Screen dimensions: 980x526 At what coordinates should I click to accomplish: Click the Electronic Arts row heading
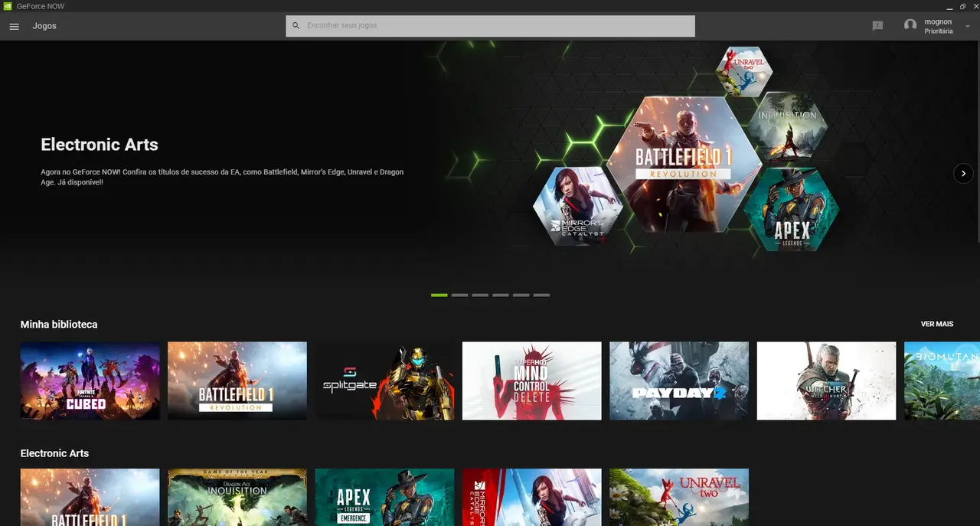point(54,453)
